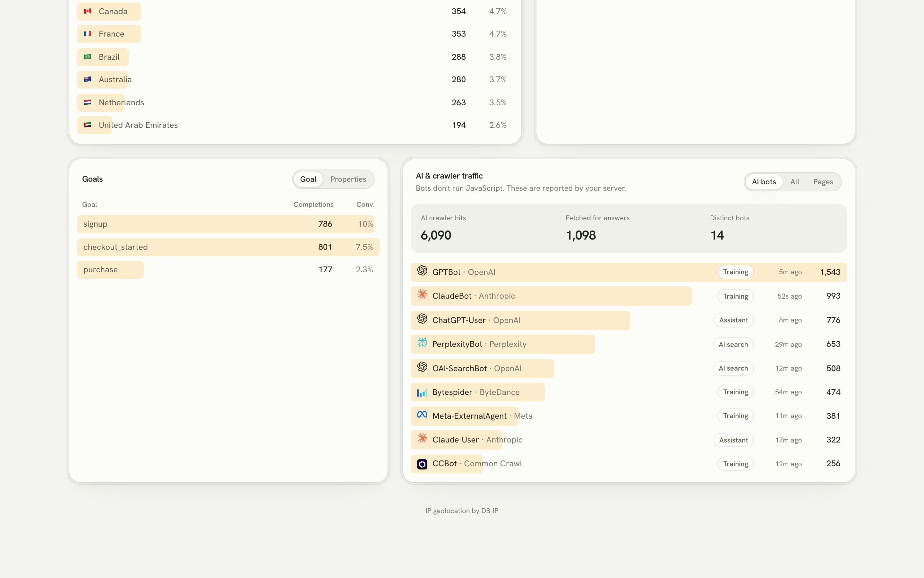The width and height of the screenshot is (924, 578).
Task: Click the Fetched for answers value 1,098
Action: 581,235
